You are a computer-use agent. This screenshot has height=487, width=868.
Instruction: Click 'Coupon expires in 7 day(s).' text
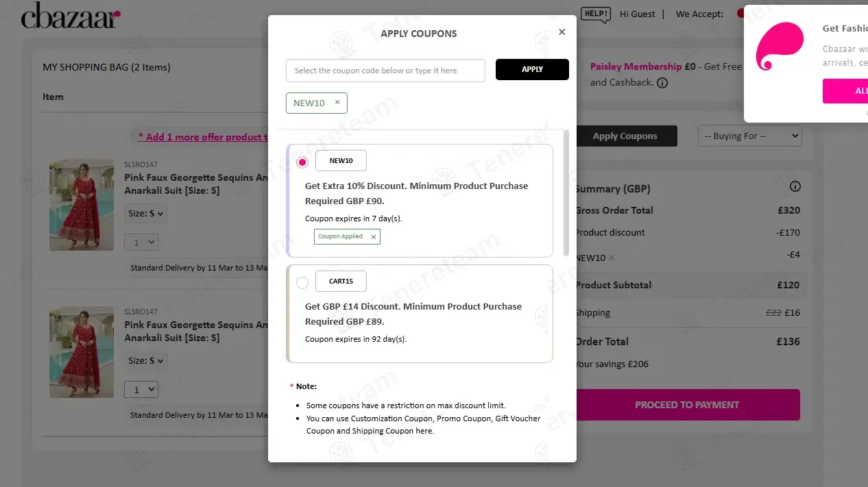(353, 218)
